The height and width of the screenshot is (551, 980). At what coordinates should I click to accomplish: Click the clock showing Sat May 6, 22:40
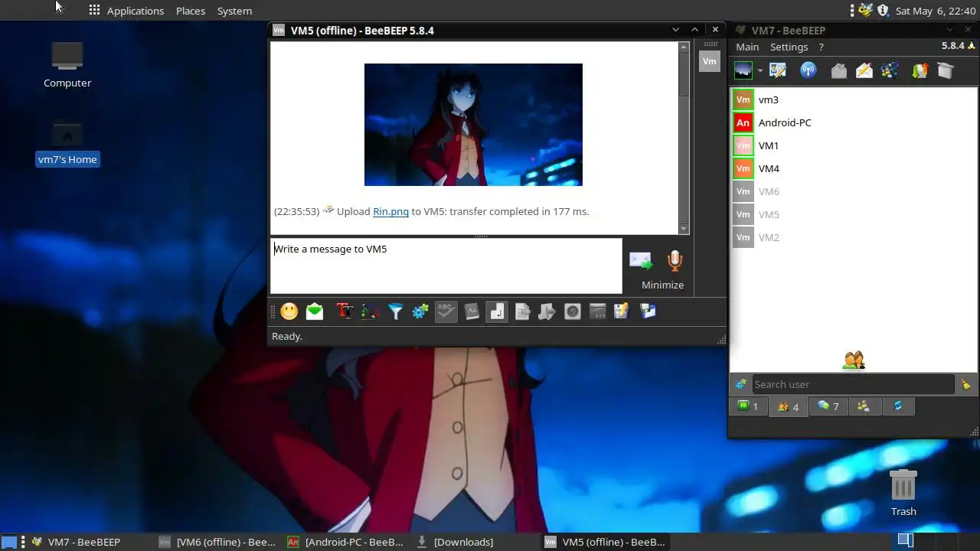[936, 11]
